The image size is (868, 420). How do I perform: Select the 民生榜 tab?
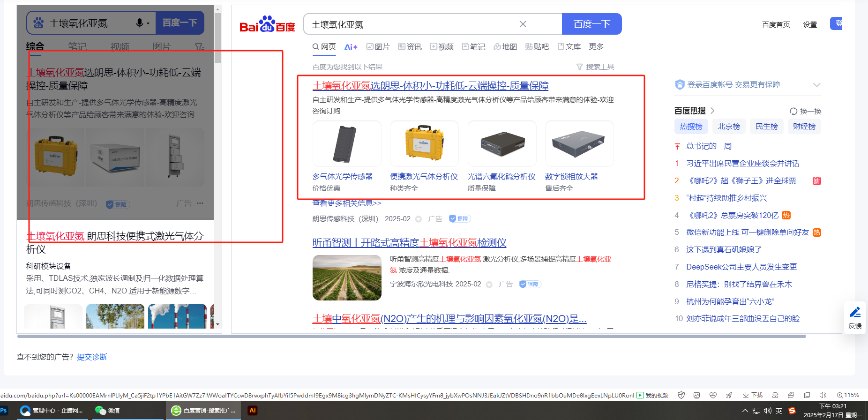(x=767, y=127)
